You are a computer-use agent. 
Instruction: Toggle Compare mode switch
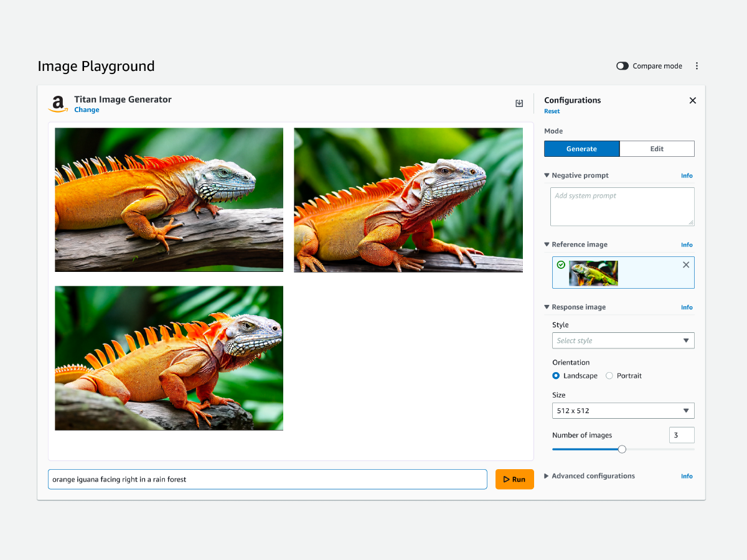pos(622,66)
